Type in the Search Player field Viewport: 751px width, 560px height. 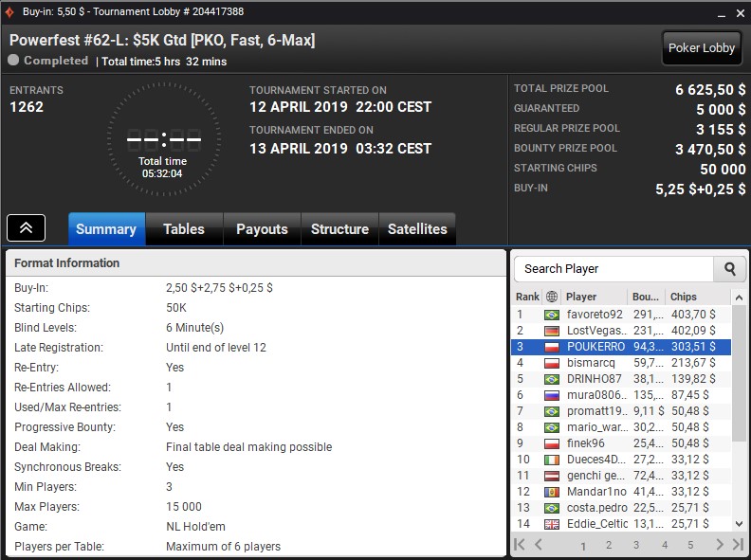614,269
